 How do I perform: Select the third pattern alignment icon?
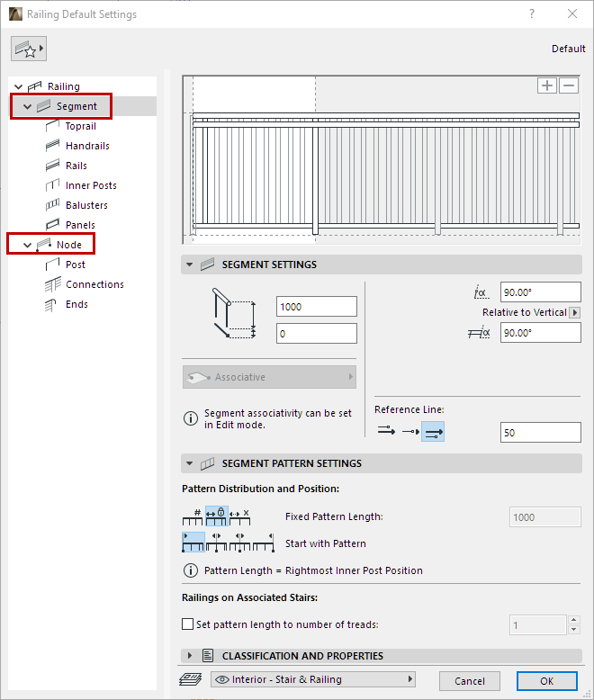click(x=239, y=543)
